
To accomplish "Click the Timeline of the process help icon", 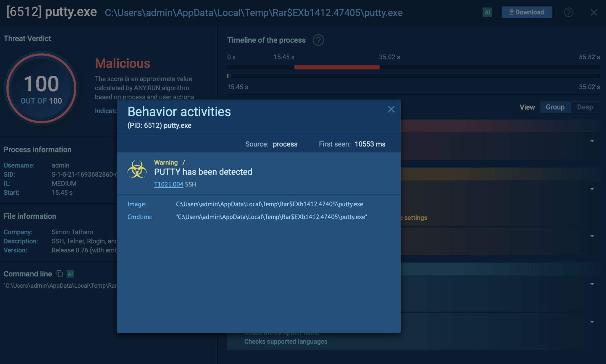I will pyautogui.click(x=318, y=40).
